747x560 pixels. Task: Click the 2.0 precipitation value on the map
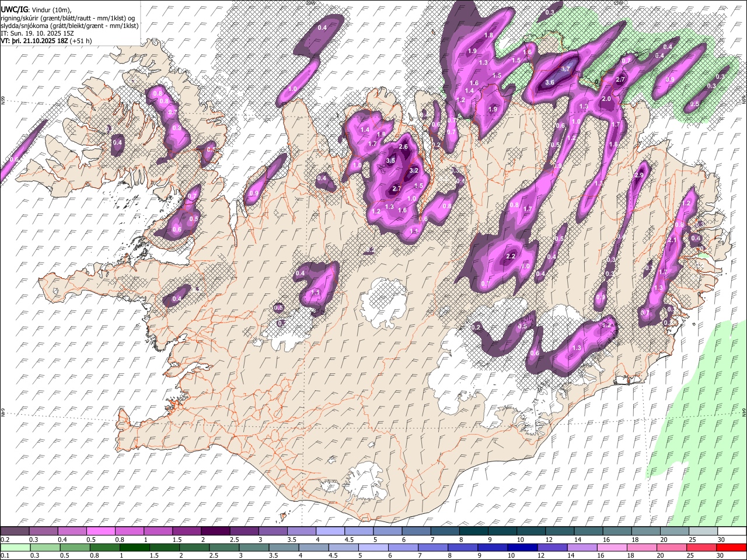[x=606, y=99]
